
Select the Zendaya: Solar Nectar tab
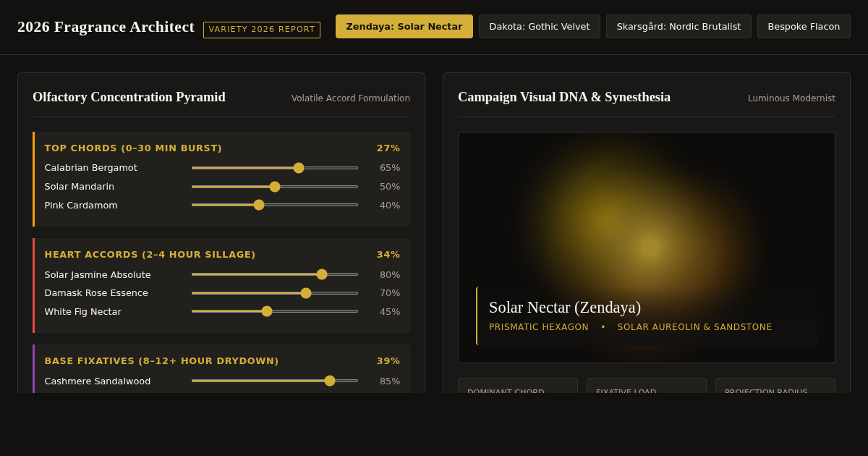click(404, 27)
